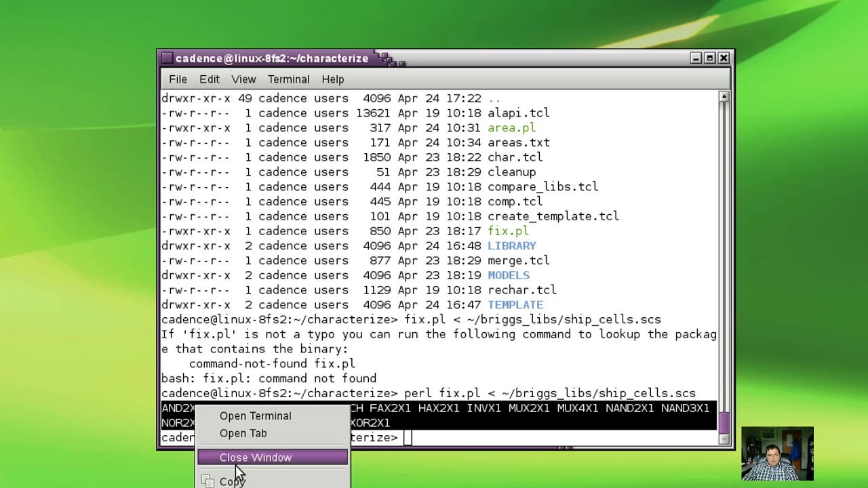Open the Edit menu
The height and width of the screenshot is (488, 868).
[x=209, y=79]
